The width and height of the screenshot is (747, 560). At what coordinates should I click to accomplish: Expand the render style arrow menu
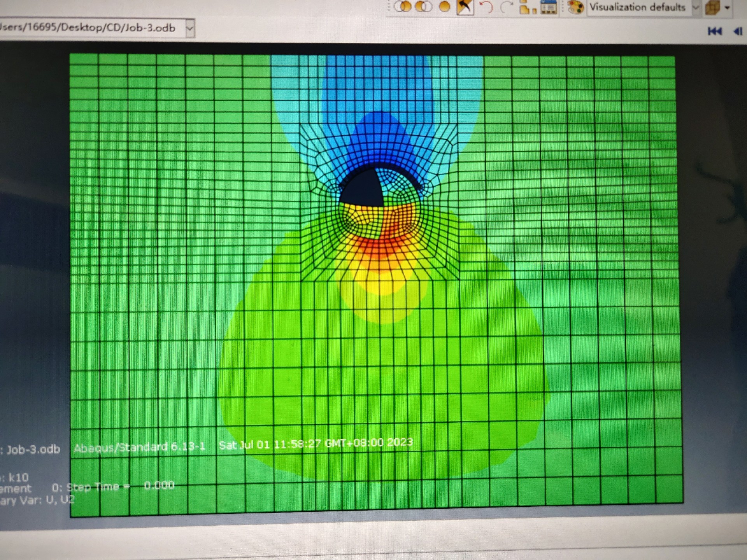pyautogui.click(x=727, y=8)
